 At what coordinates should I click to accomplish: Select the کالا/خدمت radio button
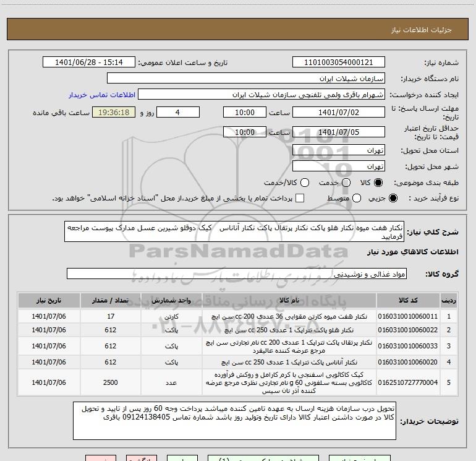[x=305, y=183]
